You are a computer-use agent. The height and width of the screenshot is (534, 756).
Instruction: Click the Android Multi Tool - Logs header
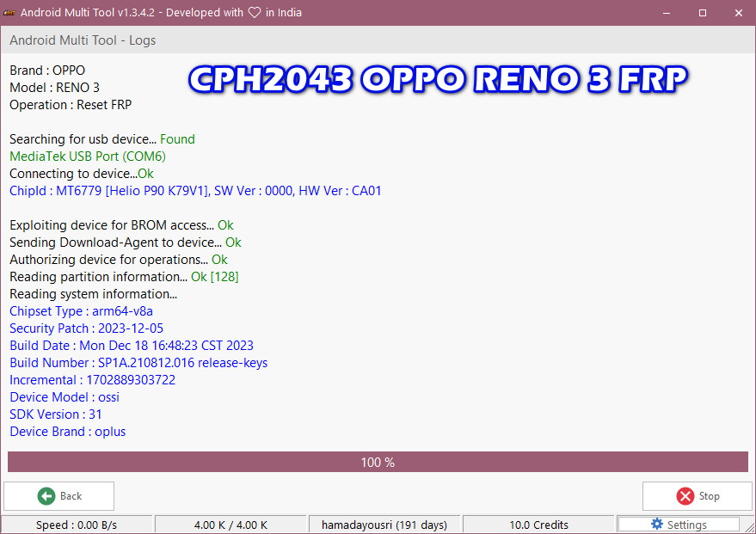point(83,40)
